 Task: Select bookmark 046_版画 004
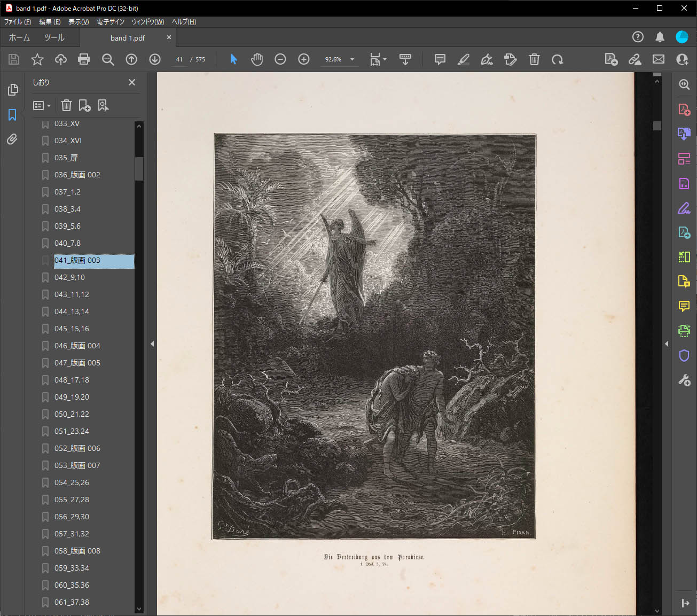77,346
